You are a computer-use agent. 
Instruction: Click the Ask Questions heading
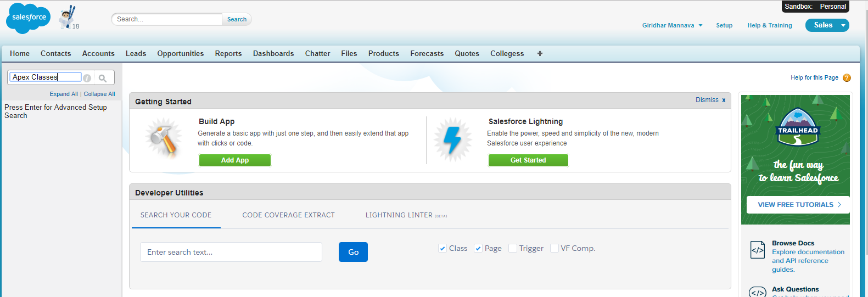click(x=795, y=289)
